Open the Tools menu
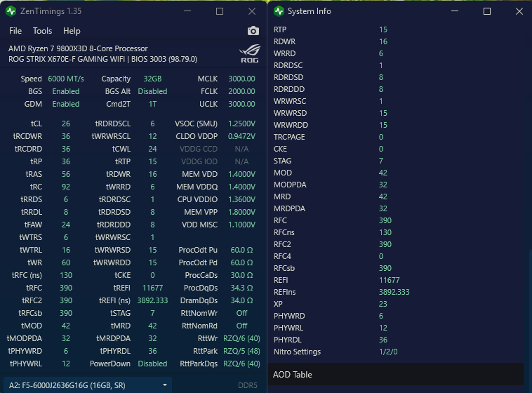Image resolution: width=532 pixels, height=393 pixels. pos(42,31)
